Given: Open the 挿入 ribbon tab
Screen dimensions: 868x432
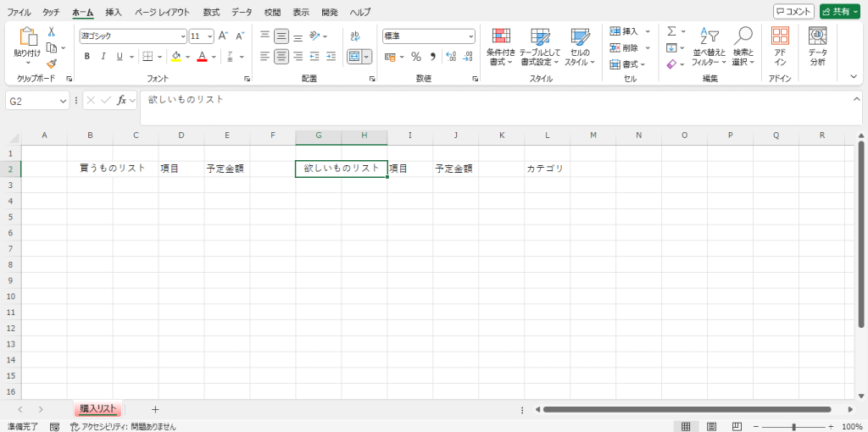Looking at the screenshot, I should pos(114,13).
